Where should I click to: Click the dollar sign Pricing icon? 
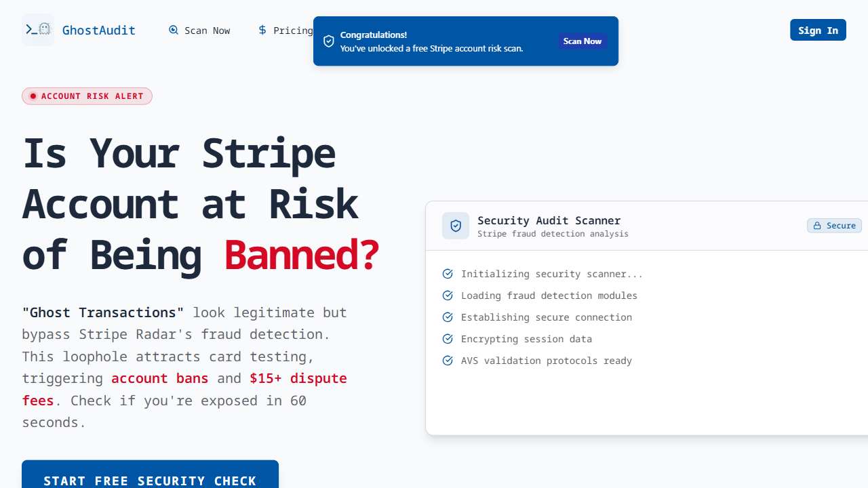click(x=262, y=30)
